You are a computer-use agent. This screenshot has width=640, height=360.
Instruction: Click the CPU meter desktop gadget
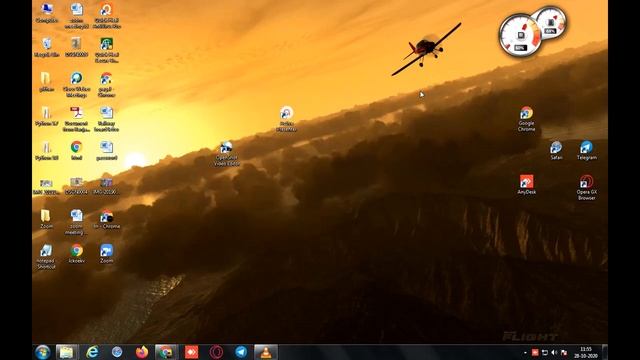[x=520, y=36]
